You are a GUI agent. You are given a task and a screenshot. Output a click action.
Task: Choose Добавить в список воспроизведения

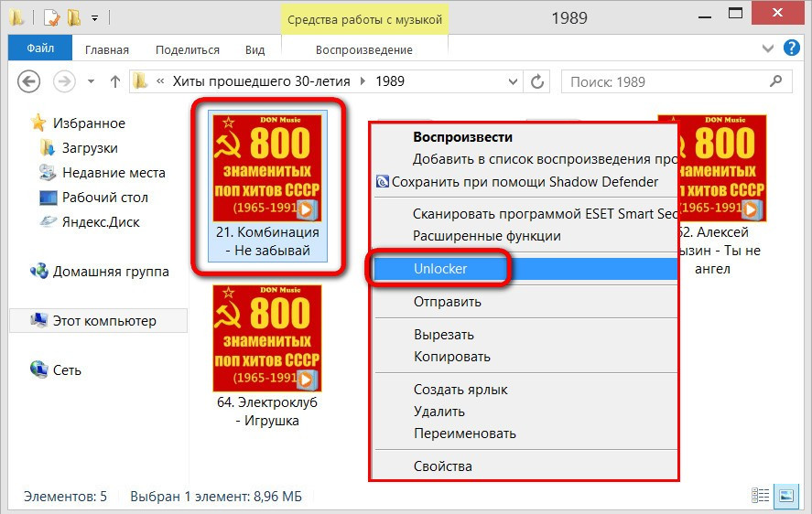point(545,159)
